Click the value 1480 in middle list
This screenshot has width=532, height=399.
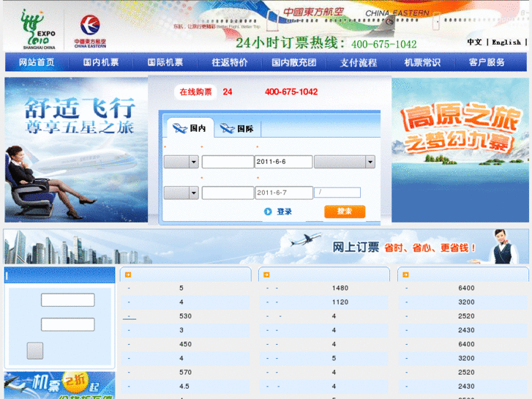click(x=340, y=288)
